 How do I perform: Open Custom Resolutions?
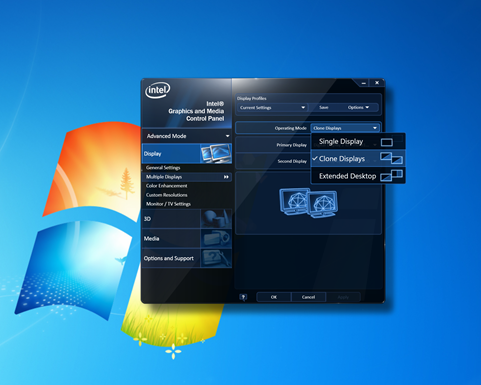[166, 195]
